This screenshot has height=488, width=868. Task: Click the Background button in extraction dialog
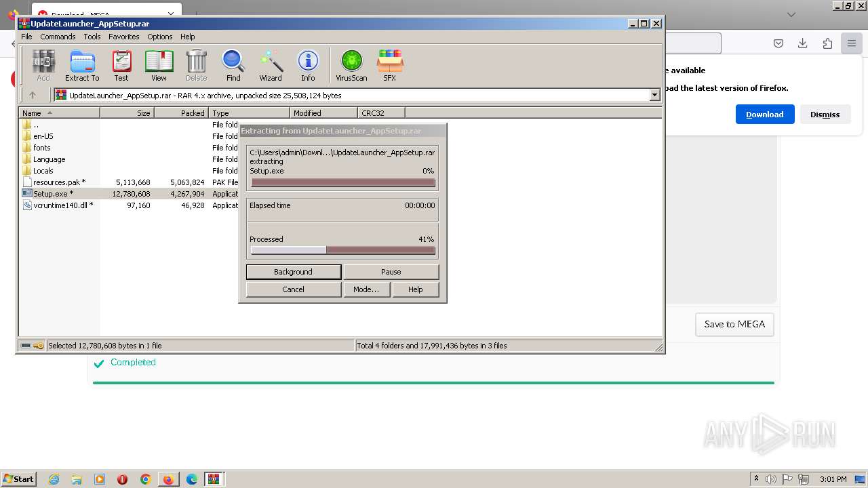(x=294, y=272)
